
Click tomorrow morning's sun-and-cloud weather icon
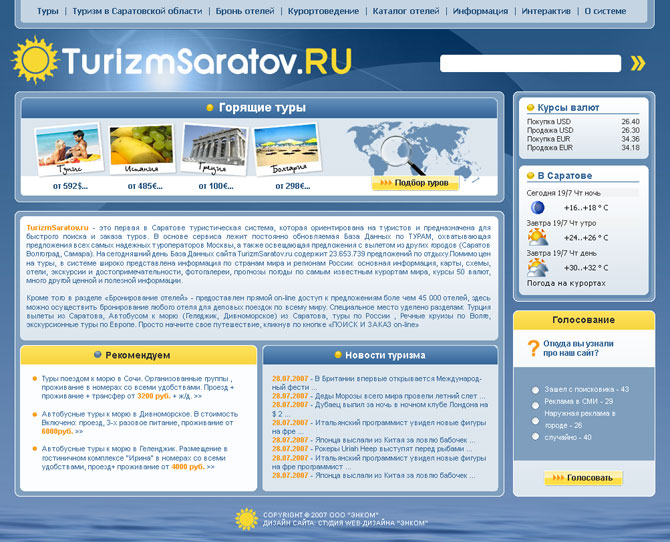[538, 237]
